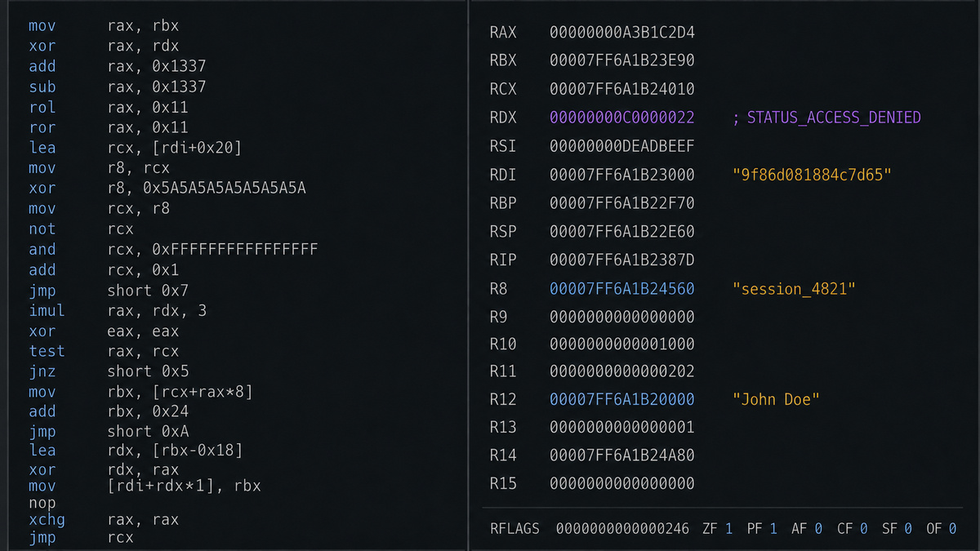
Task: Select the RSI value 00000000DEADBEEF
Action: pos(622,146)
